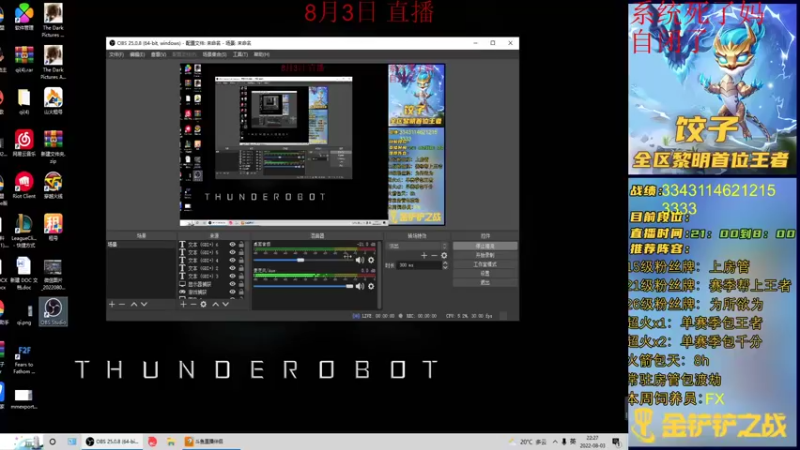The width and height of the screenshot is (800, 450).
Task: Adjust the desktop audio volume slider
Action: tap(303, 260)
